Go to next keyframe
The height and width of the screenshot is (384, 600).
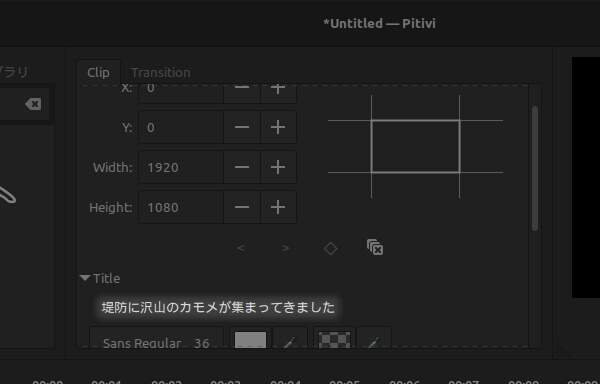285,248
